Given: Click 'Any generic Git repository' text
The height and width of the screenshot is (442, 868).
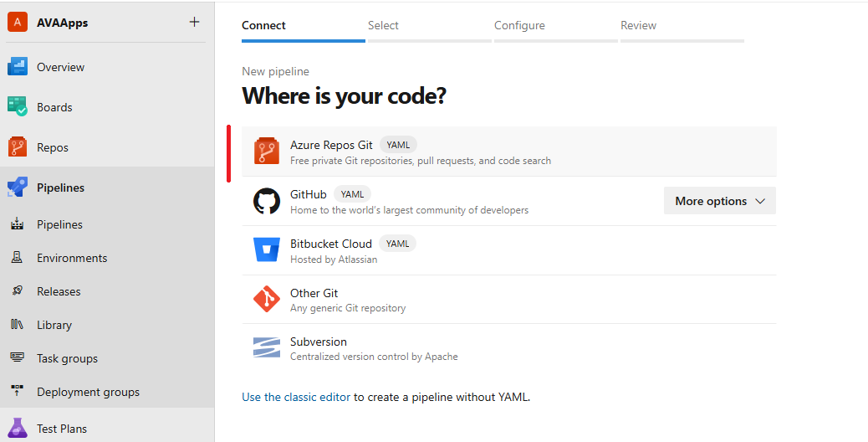Looking at the screenshot, I should click(x=348, y=308).
